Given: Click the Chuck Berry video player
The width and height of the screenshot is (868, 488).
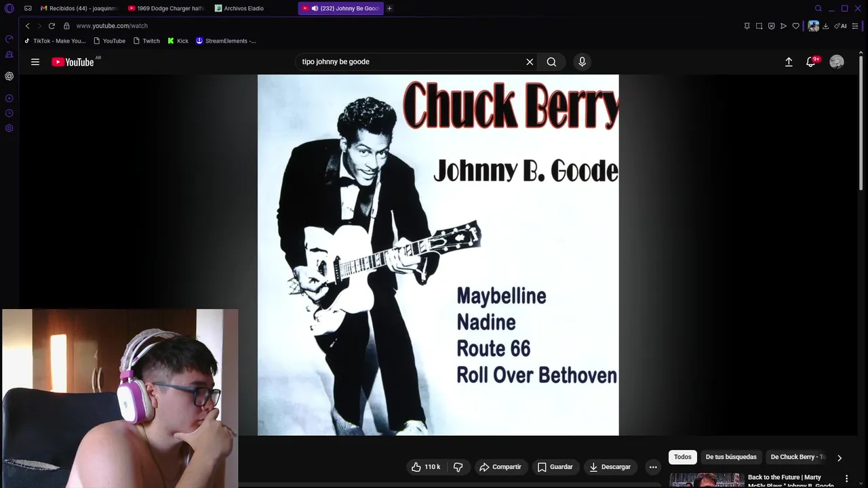Looking at the screenshot, I should click(438, 255).
